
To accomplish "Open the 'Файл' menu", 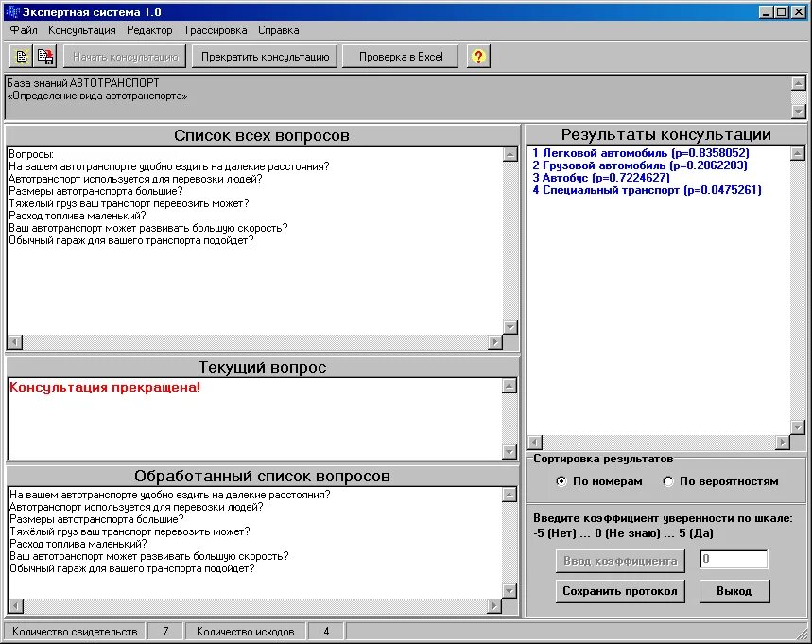I will 24,30.
